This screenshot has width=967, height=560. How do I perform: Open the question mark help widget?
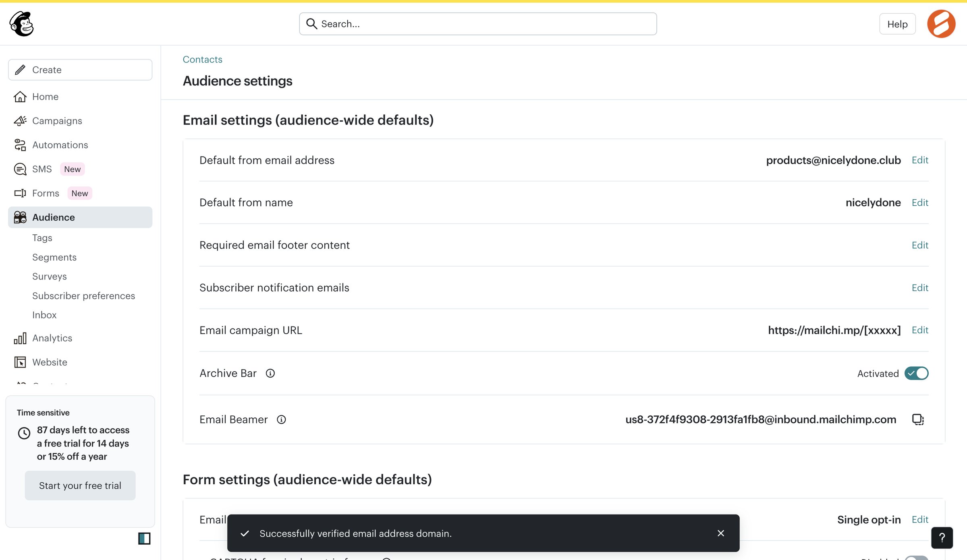click(x=942, y=538)
